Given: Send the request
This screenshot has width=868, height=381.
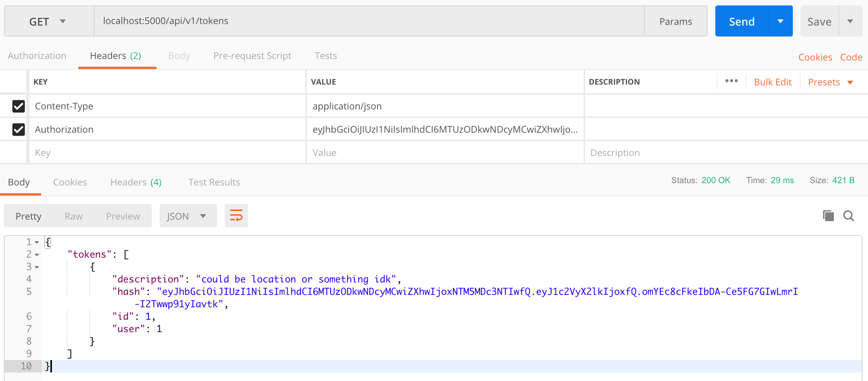Looking at the screenshot, I should 742,21.
